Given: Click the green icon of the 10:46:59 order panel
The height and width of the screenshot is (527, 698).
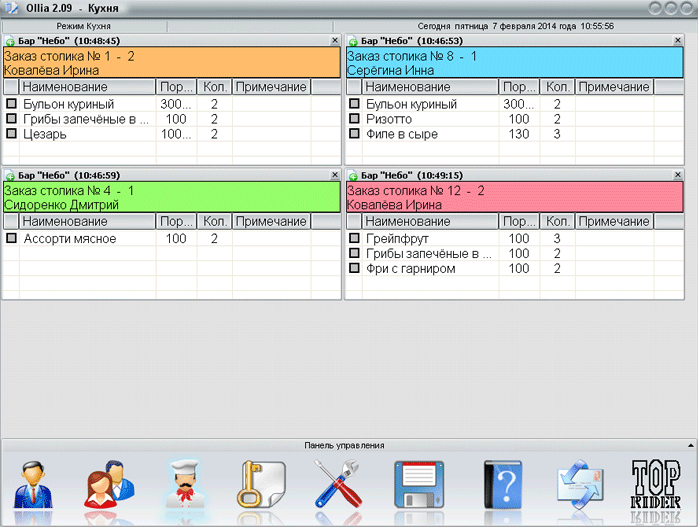Looking at the screenshot, I should click(10, 176).
